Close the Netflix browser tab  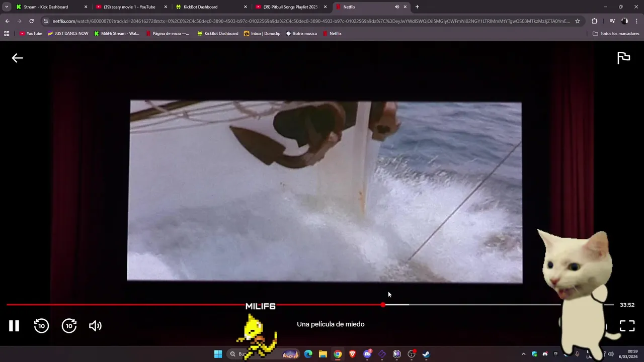coord(405,7)
